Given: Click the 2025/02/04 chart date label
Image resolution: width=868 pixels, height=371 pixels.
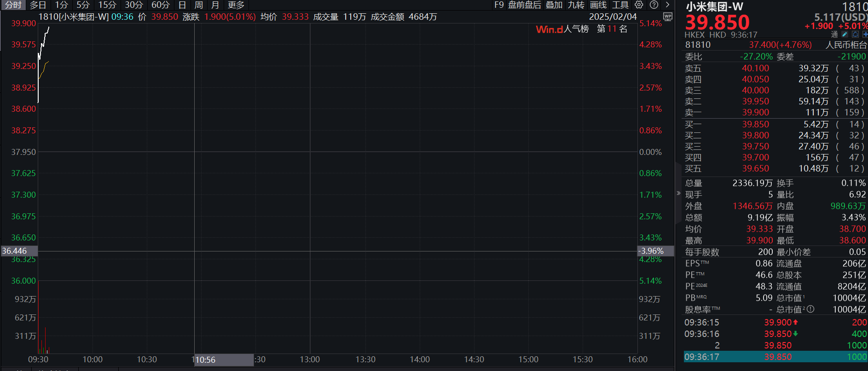Looking at the screenshot, I should click(613, 17).
